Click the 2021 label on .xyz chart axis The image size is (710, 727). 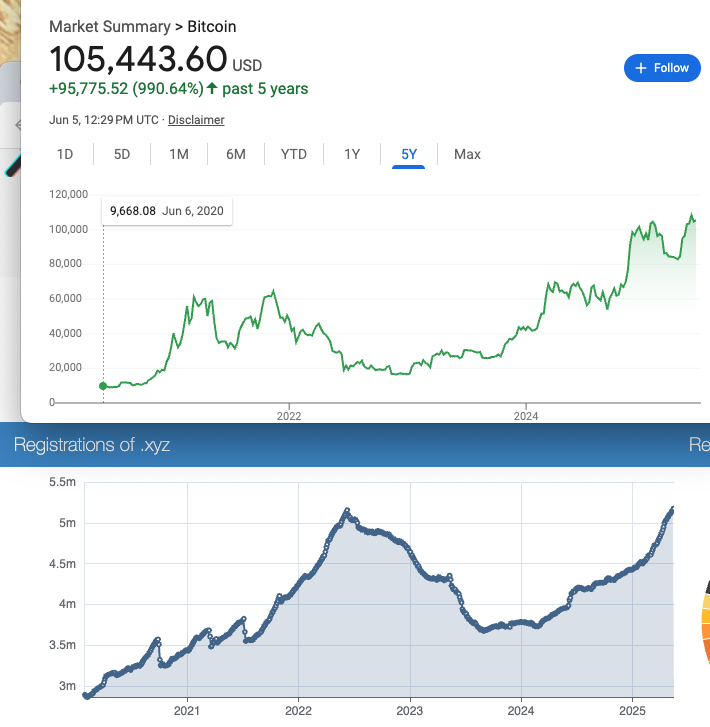tap(187, 711)
